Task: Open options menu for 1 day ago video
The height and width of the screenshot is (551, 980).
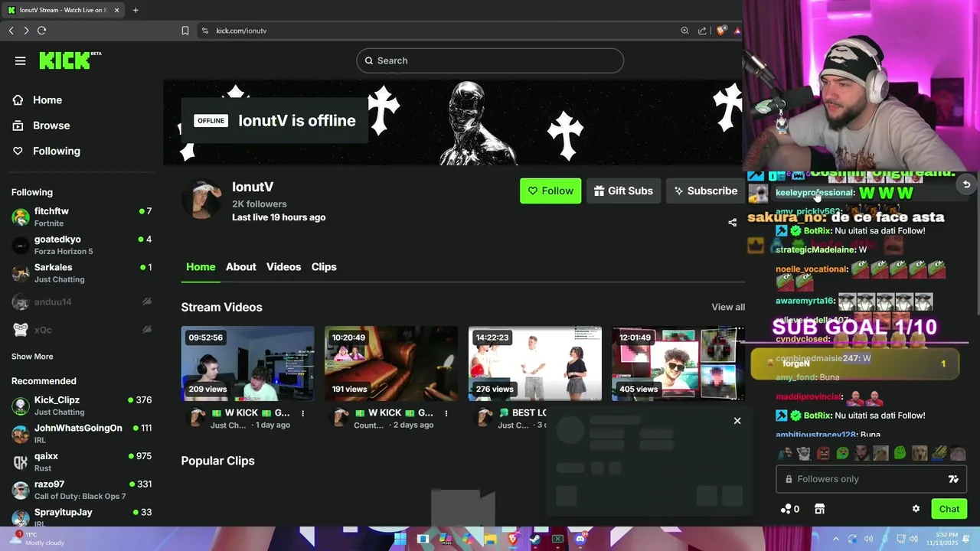Action: (x=302, y=413)
